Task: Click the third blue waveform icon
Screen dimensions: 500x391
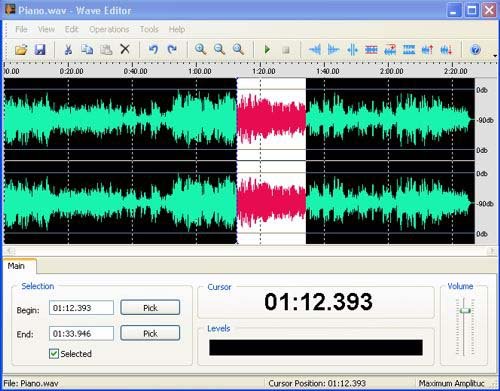Action: pos(352,50)
